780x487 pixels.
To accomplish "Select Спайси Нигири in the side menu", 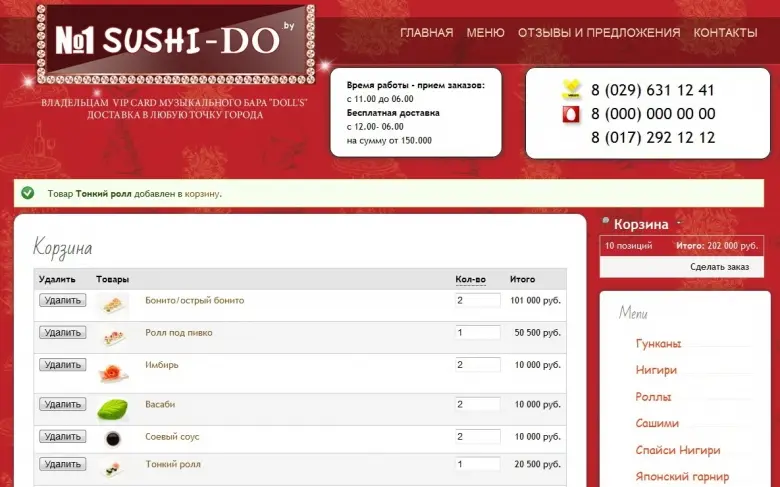I will coord(678,450).
